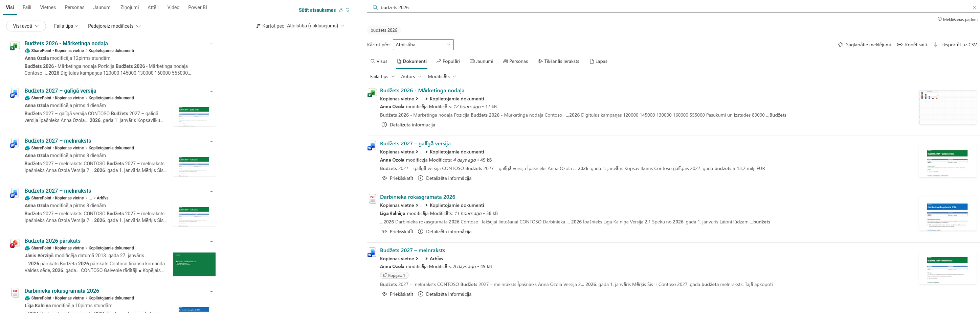Screen dimensions: 980x313
Task: Expand Pēdējoreiz modificēts filter
Action: coord(114,26)
